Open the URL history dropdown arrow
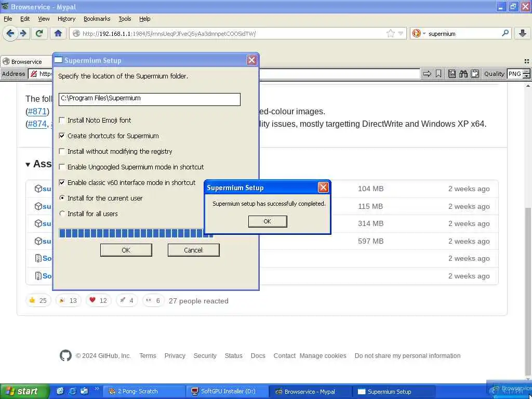Image resolution: width=532 pixels, height=399 pixels. [x=401, y=33]
